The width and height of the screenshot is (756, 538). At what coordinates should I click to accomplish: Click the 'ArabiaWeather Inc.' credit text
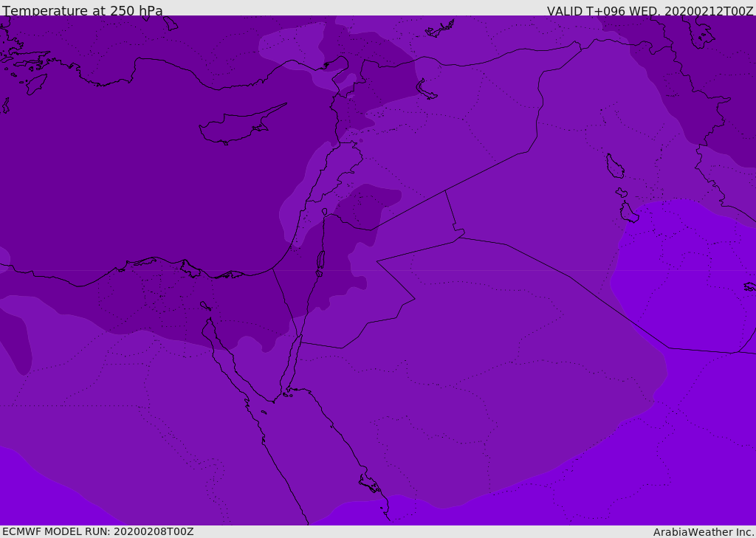pos(704,532)
